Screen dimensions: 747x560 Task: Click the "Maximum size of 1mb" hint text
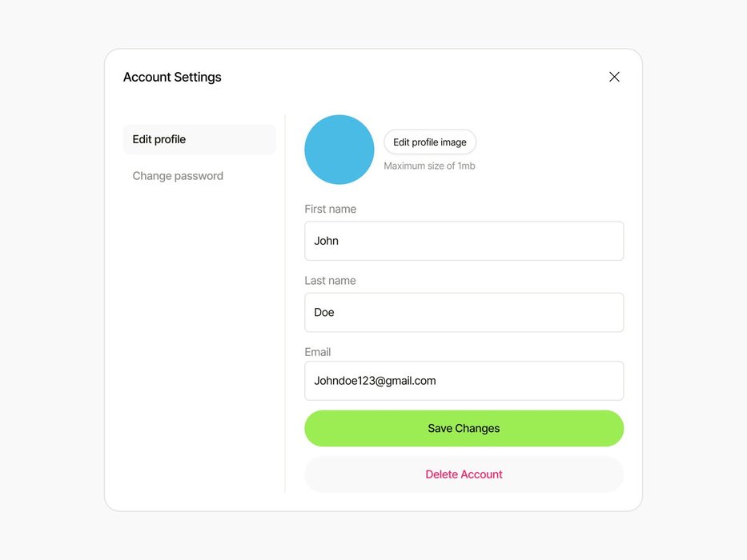pyautogui.click(x=429, y=166)
